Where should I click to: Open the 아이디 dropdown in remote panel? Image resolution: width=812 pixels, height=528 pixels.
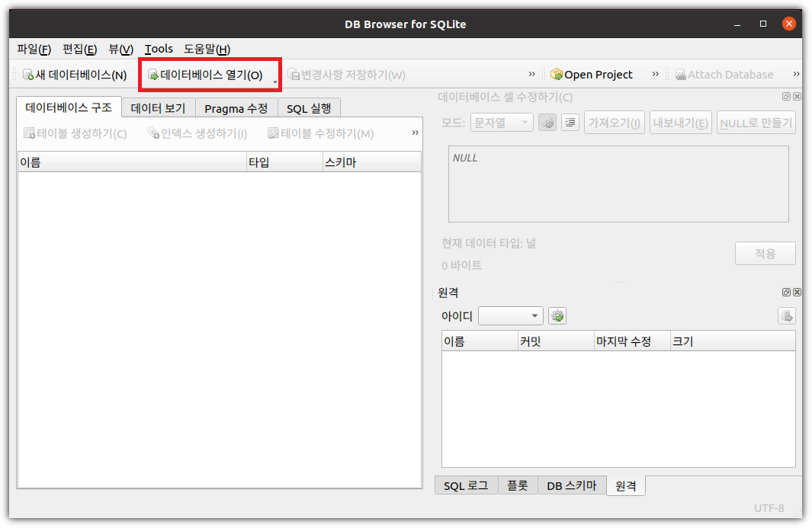[x=510, y=315]
